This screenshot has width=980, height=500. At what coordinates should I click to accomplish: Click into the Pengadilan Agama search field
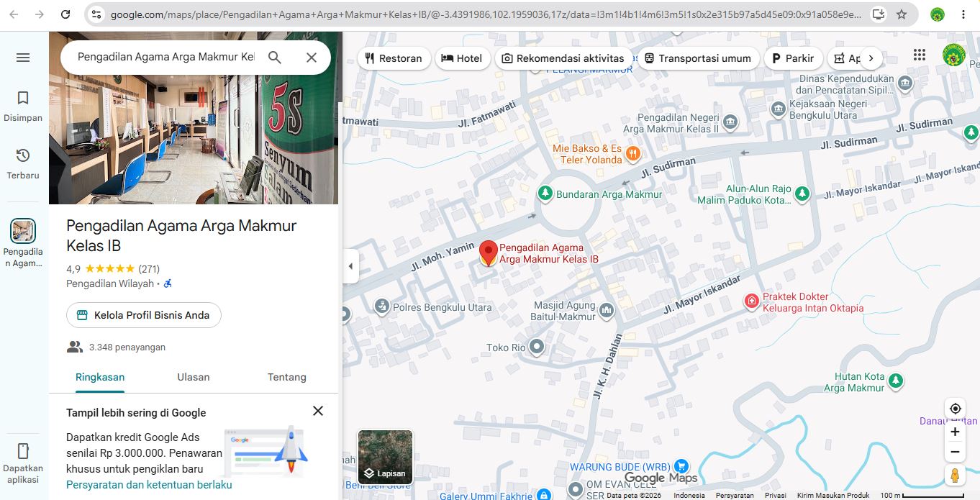coord(165,58)
